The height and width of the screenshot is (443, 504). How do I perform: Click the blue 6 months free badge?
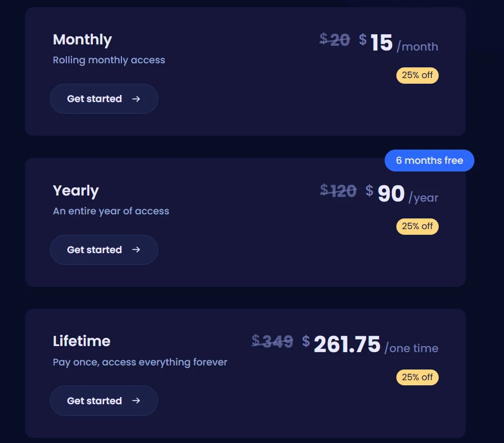[x=430, y=161]
